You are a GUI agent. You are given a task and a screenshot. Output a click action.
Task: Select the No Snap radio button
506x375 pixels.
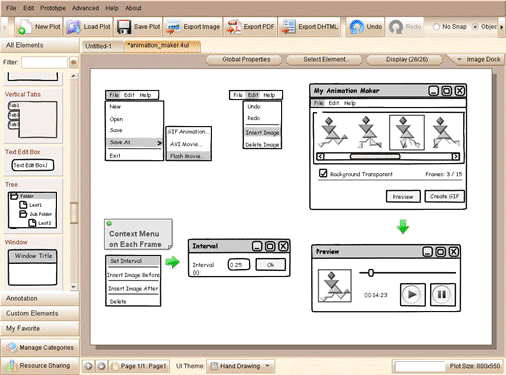pos(436,27)
